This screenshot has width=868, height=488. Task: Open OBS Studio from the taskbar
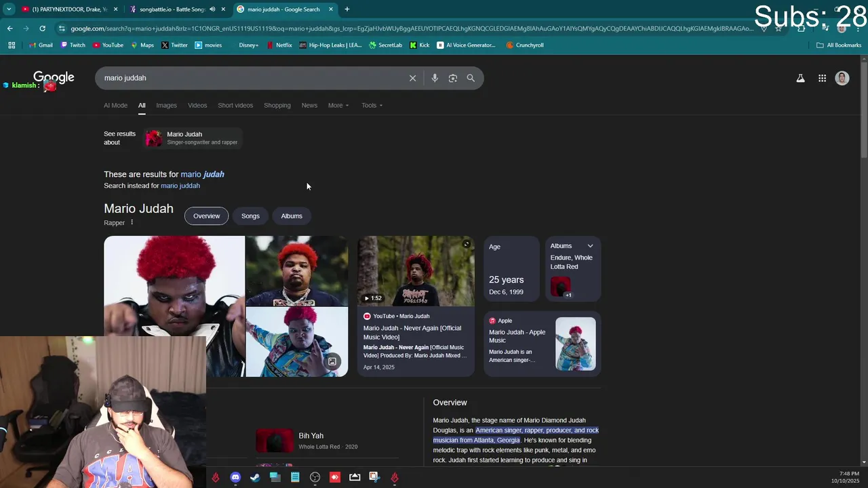click(x=315, y=477)
